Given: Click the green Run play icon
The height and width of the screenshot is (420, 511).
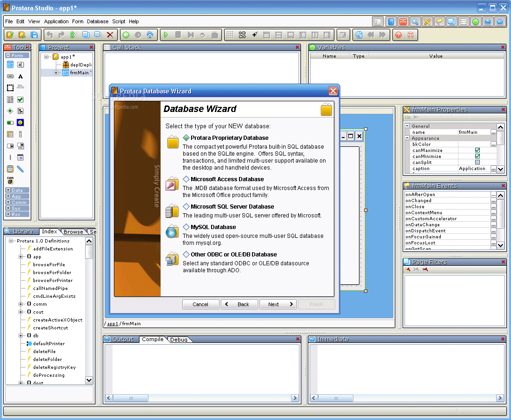Looking at the screenshot, I should (x=166, y=35).
